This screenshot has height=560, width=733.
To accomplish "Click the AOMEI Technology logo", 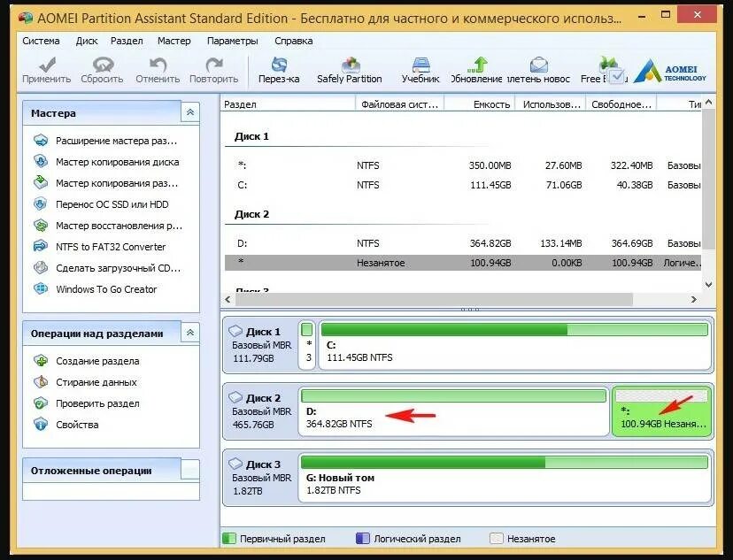I will 670,72.
